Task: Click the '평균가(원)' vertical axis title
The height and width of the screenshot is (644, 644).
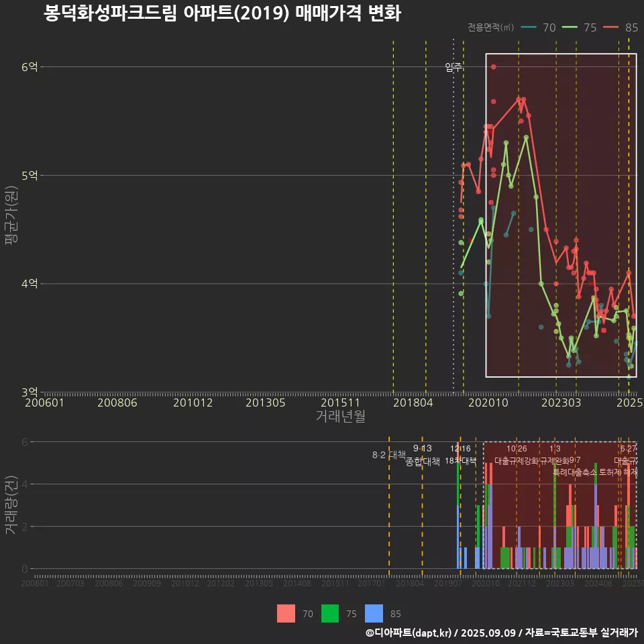Action: tap(11, 215)
